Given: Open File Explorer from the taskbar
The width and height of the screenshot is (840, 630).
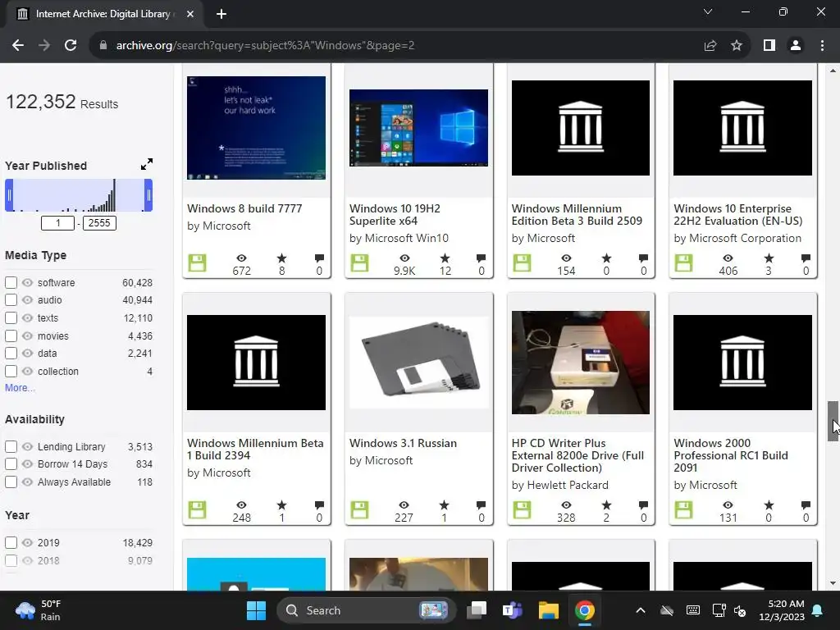Looking at the screenshot, I should (x=549, y=610).
